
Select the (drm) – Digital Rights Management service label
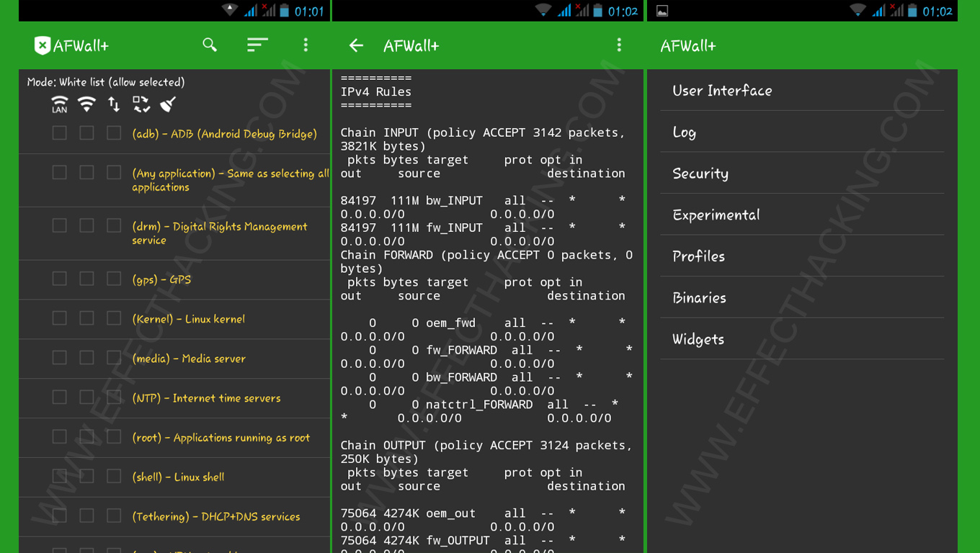tap(220, 233)
